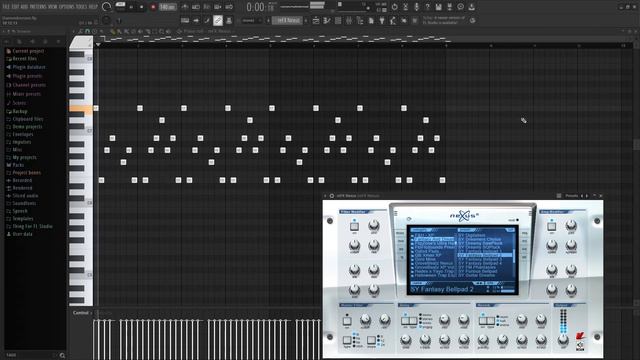The height and width of the screenshot is (360, 640).
Task: Click the 140 tempo display
Action: [167, 7]
